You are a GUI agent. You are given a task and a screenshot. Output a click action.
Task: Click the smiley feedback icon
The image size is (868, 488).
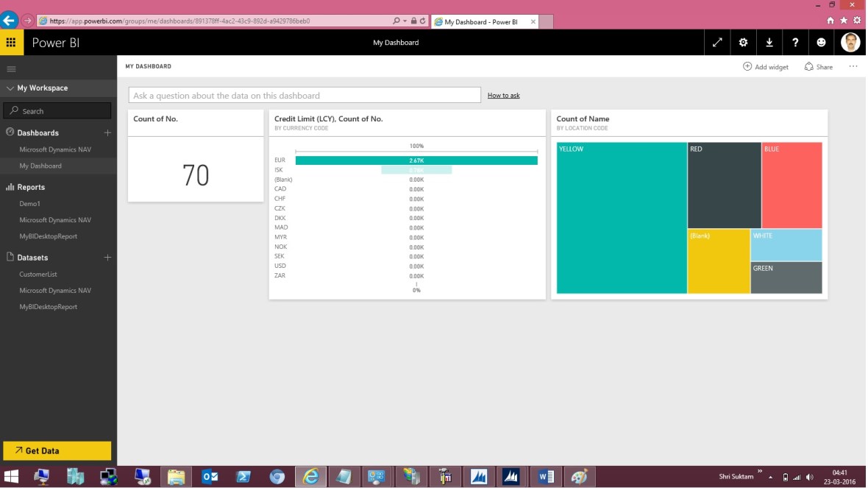(821, 43)
